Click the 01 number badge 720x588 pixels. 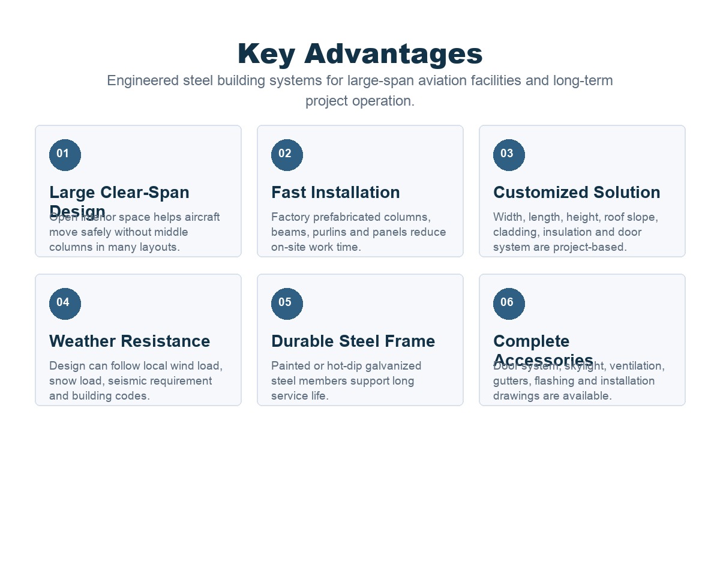coord(65,155)
